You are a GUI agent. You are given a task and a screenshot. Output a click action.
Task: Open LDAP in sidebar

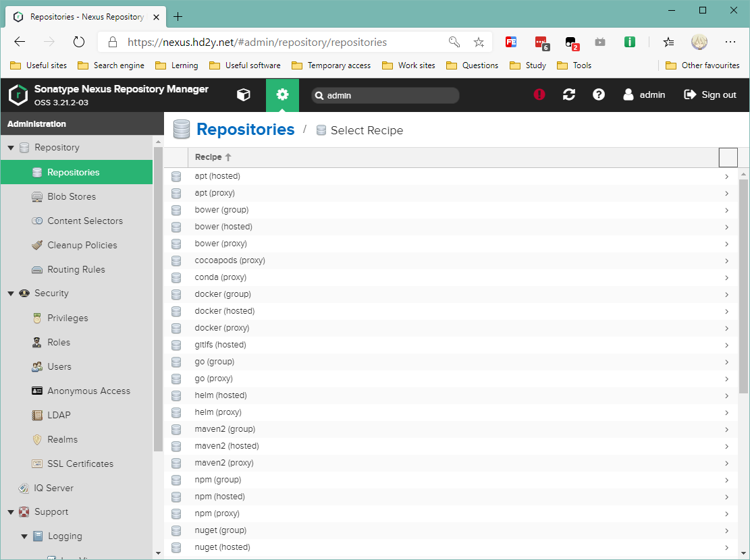coord(58,415)
